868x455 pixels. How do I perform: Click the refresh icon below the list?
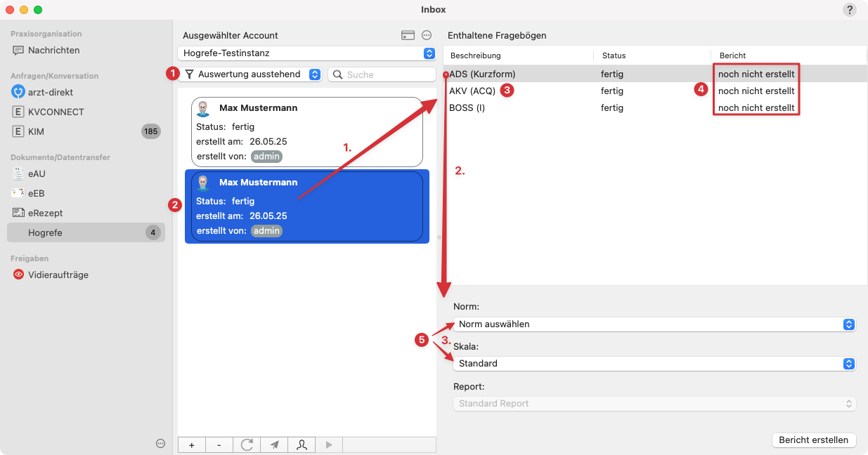click(x=247, y=444)
